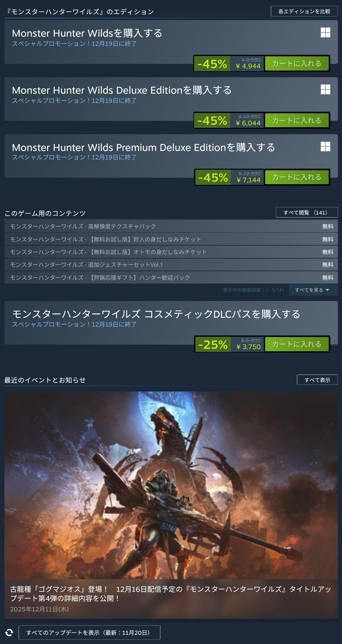Click Windows icon on Monster Hunter Wilds standard edition
Image resolution: width=342 pixels, height=644 pixels.
coord(325,32)
